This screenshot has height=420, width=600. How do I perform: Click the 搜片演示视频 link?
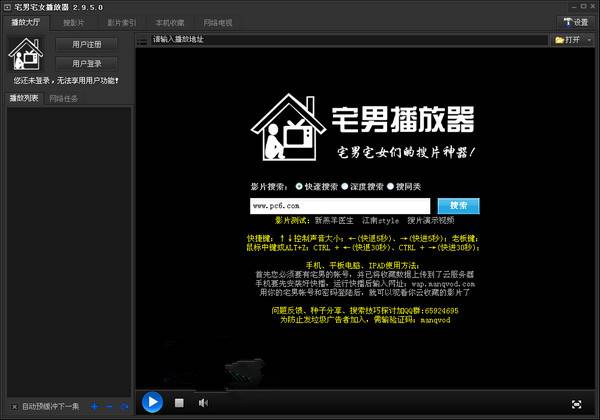tap(430, 220)
